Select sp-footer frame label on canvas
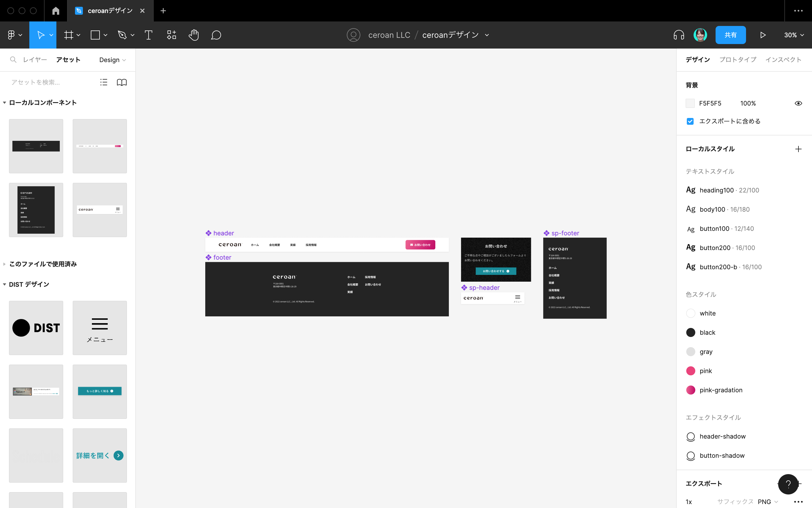This screenshot has height=508, width=812. [565, 233]
